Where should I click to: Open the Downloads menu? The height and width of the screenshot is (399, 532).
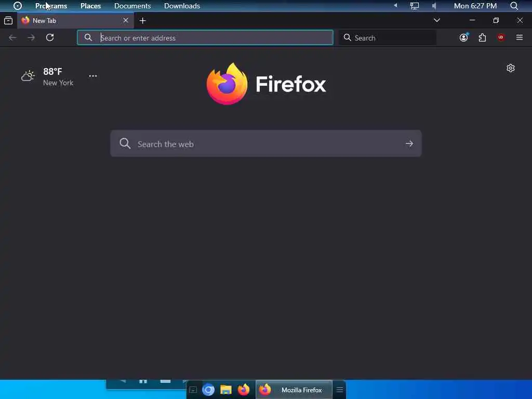tap(182, 6)
